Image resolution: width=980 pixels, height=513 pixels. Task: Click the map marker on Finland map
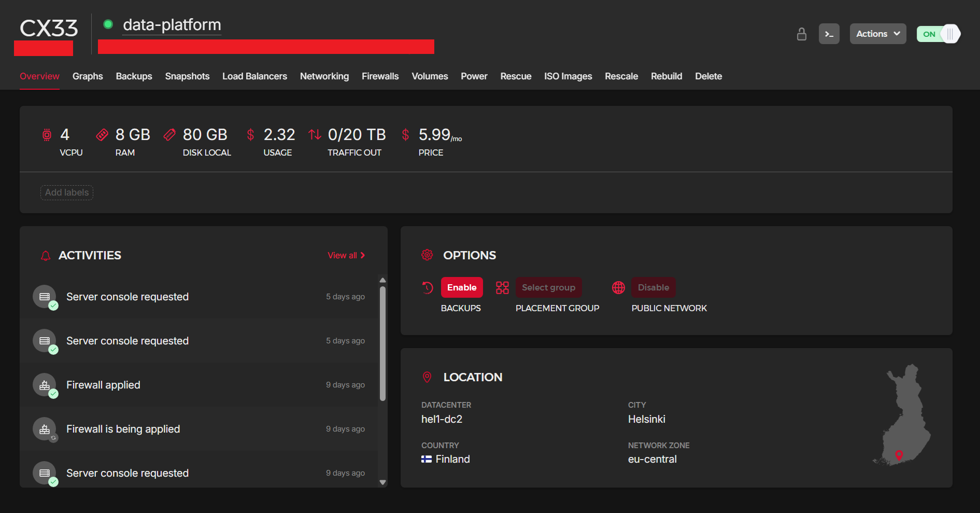pos(899,455)
